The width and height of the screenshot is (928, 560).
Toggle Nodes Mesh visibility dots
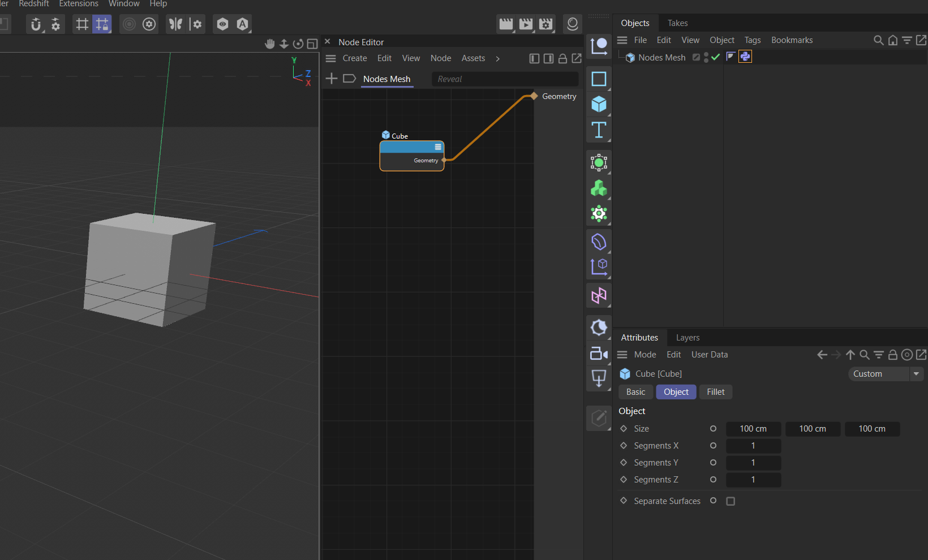pos(706,57)
